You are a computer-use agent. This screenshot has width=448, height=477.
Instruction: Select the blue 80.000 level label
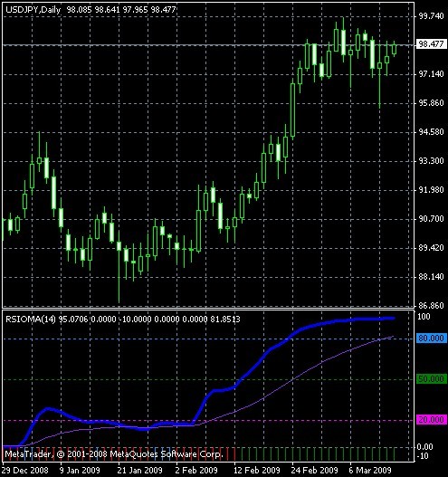(x=432, y=339)
